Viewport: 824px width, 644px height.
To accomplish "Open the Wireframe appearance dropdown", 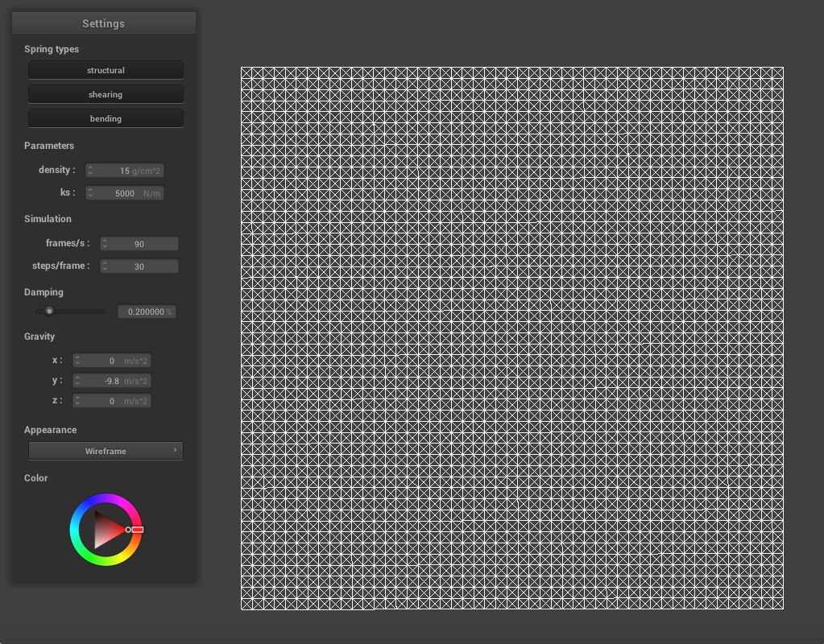I will click(x=106, y=452).
